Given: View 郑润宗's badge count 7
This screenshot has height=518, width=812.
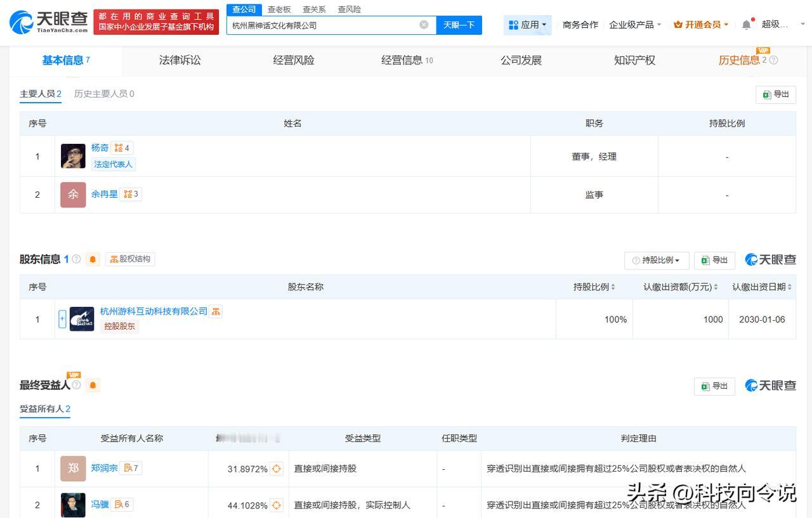Looking at the screenshot, I should pyautogui.click(x=131, y=468).
